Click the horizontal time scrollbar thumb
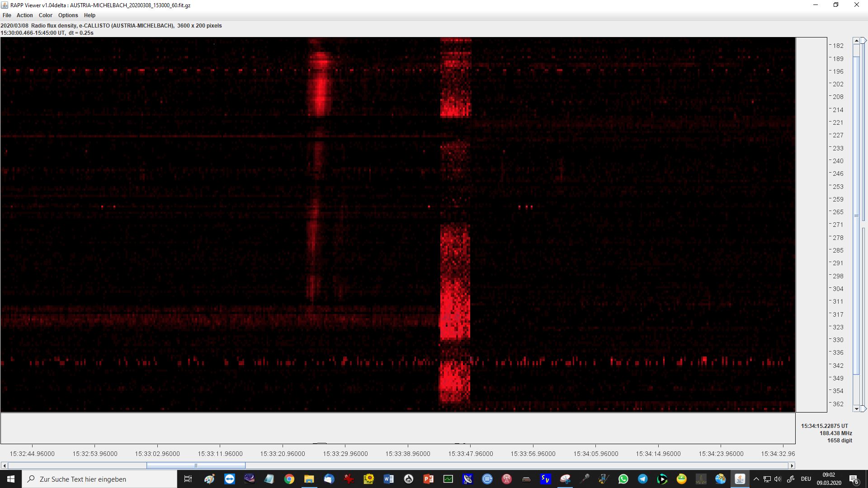Viewport: 868px width, 488px height. [196, 465]
